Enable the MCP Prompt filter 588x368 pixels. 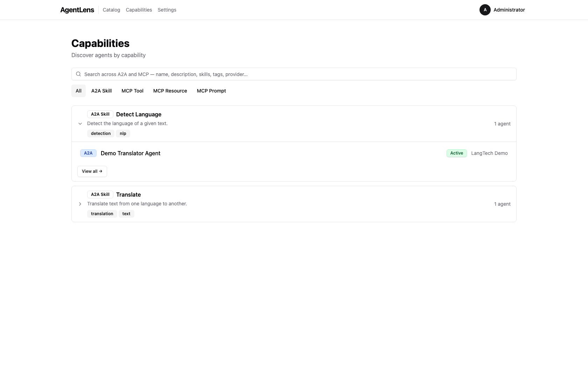click(211, 91)
